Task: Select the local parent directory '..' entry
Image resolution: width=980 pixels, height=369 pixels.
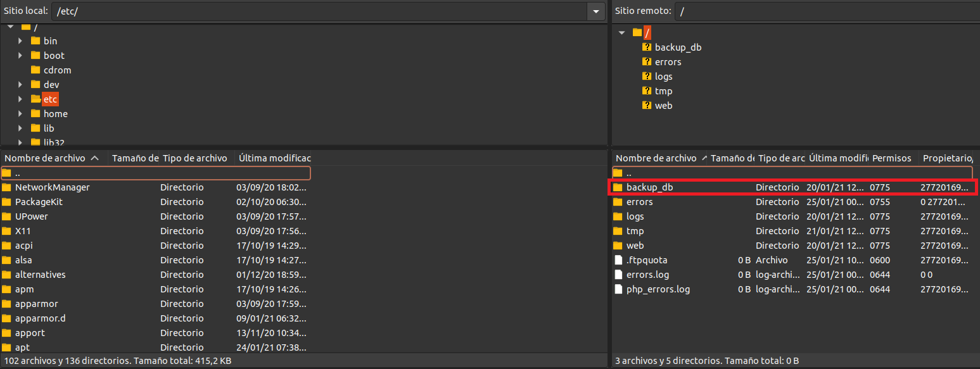Action: coord(18,173)
